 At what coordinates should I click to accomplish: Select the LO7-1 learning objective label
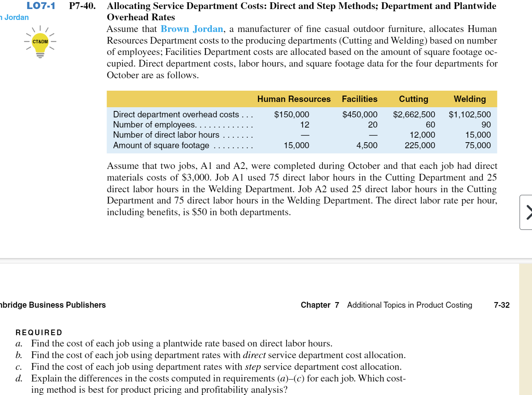click(x=40, y=6)
